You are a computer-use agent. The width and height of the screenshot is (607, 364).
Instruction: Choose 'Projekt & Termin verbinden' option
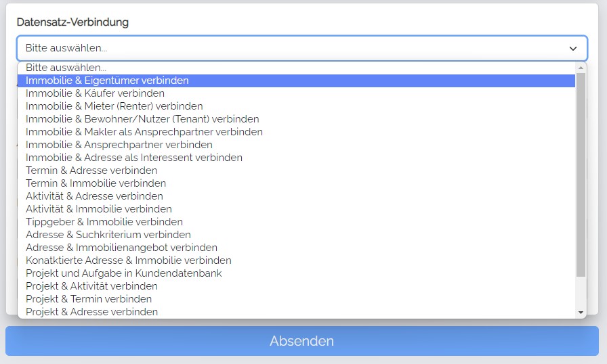(x=89, y=299)
